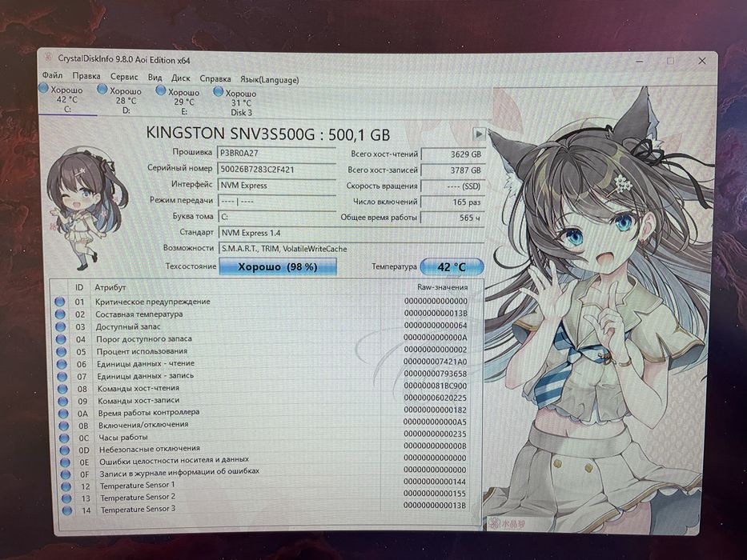747x560 pixels.
Task: Click the serial number field 50026B7283C2F421
Action: (277, 170)
